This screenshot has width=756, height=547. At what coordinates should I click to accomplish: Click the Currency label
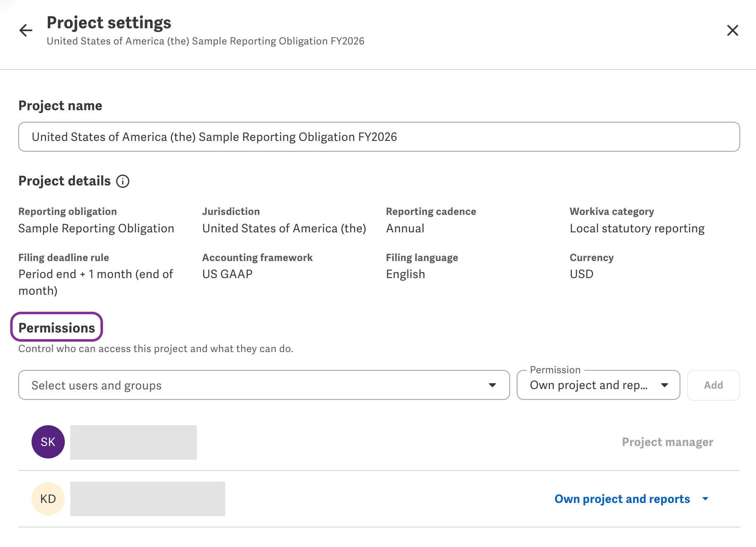click(x=592, y=257)
